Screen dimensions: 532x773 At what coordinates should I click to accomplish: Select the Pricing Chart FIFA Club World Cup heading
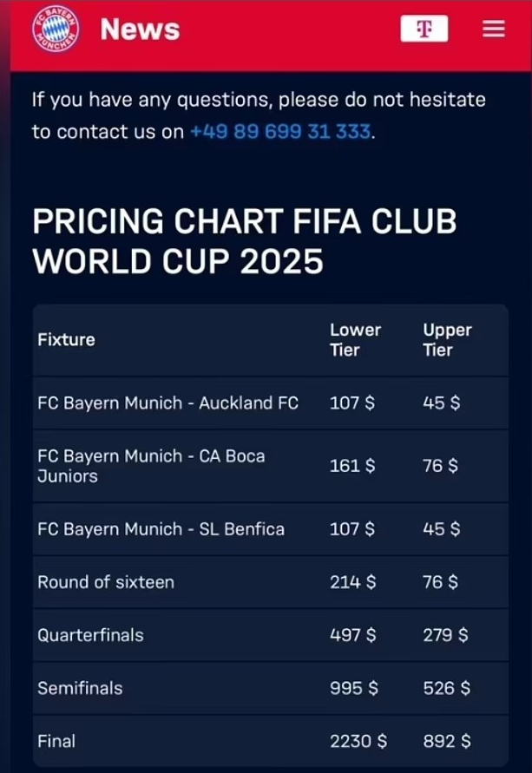pyautogui.click(x=245, y=241)
